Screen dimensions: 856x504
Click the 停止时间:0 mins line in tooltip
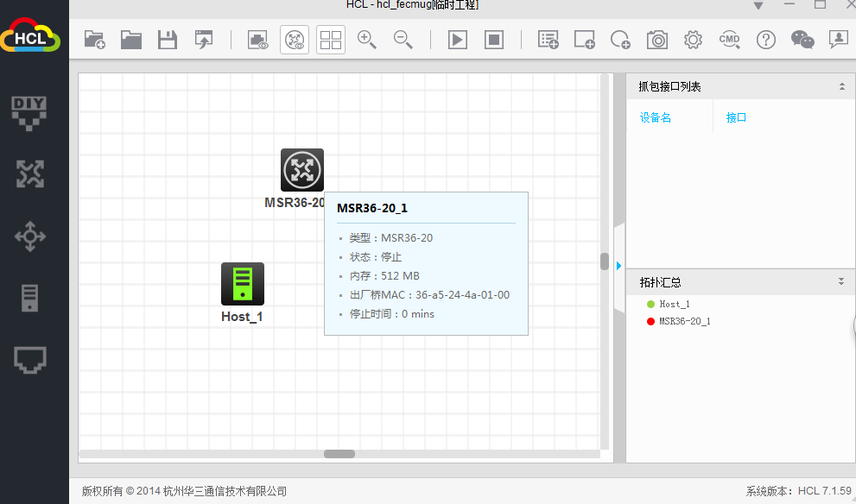click(x=392, y=314)
